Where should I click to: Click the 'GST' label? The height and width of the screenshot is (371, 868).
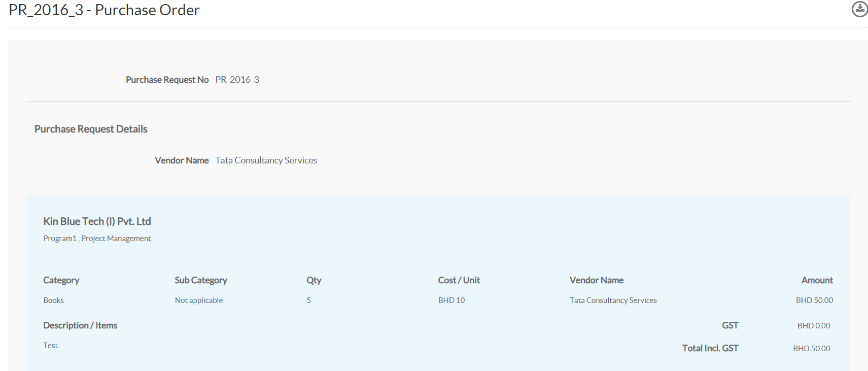coord(730,325)
